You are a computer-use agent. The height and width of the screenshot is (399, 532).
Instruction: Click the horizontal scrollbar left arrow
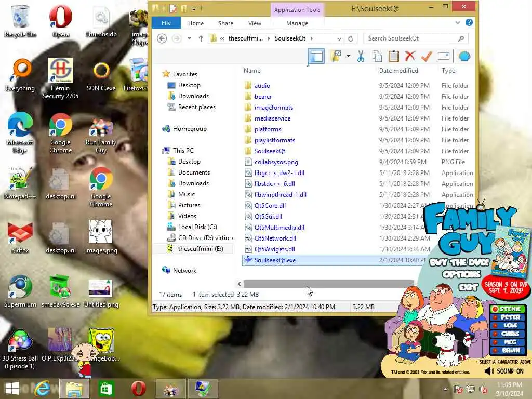pos(239,284)
